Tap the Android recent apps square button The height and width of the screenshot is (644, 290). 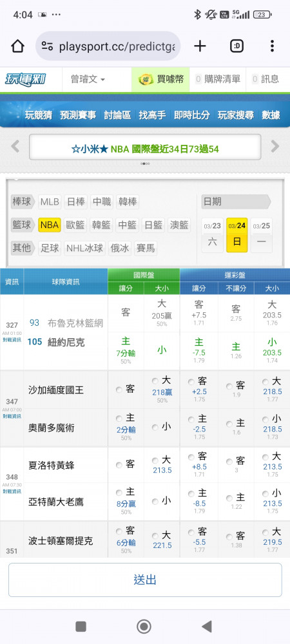tap(81, 627)
